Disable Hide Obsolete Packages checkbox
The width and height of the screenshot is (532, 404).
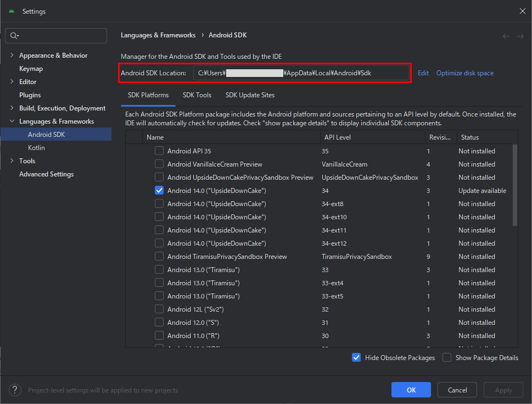coord(356,357)
